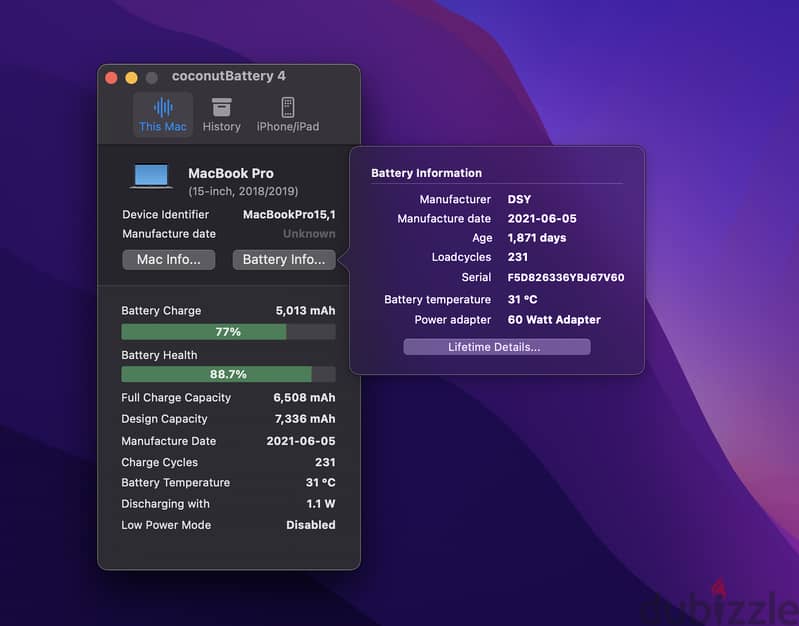Click the Low Power Mode label

[x=166, y=525]
